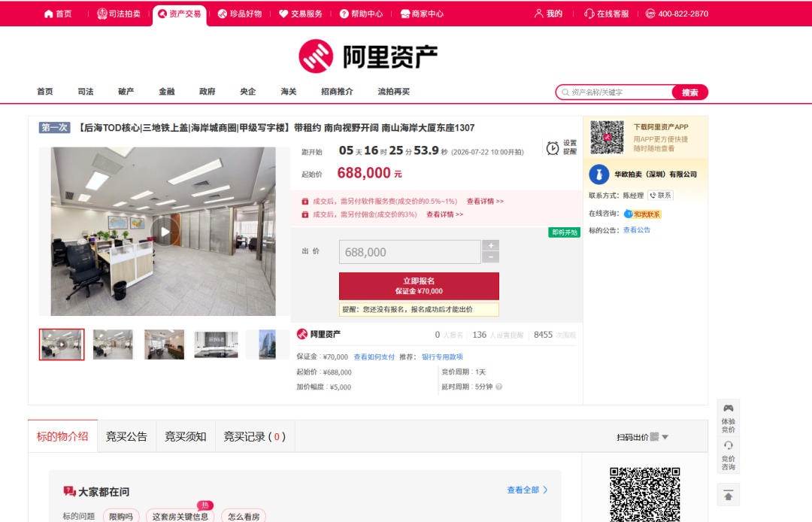Image resolution: width=812 pixels, height=522 pixels.
Task: Open 交易服务 in the top bar
Action: (300, 14)
